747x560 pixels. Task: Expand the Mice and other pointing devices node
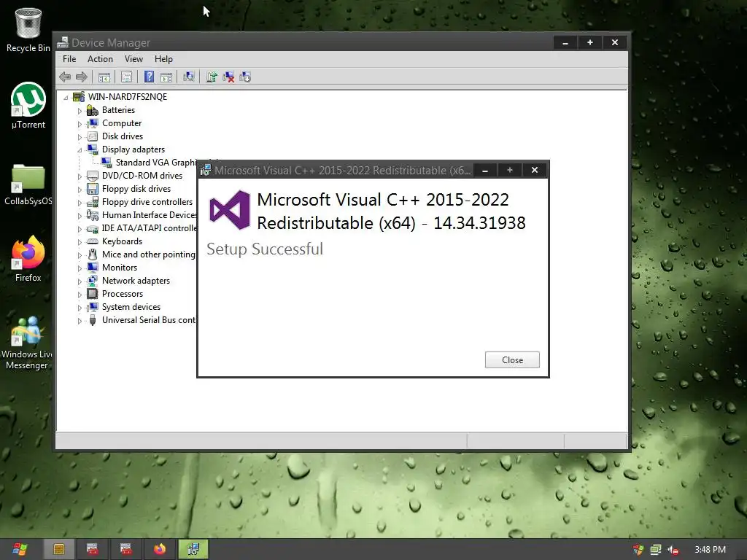click(x=80, y=254)
